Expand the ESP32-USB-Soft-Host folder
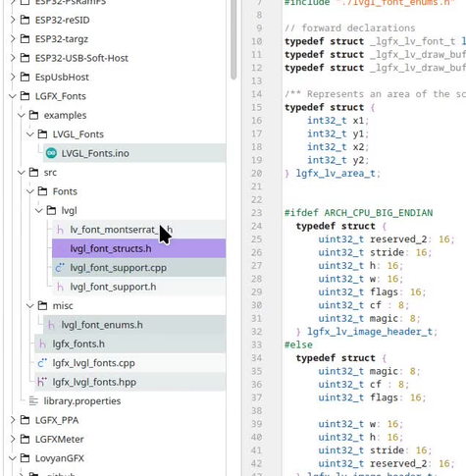466x476 pixels. [x=13, y=58]
